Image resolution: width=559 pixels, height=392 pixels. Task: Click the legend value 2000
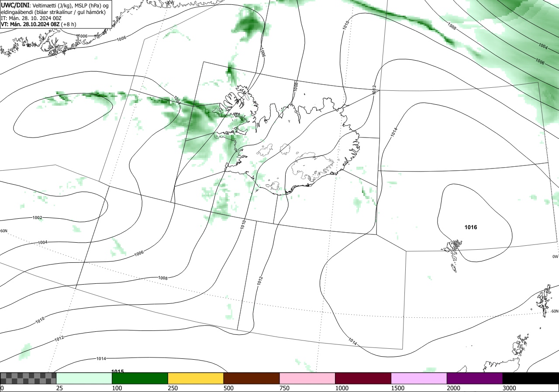tap(453, 388)
